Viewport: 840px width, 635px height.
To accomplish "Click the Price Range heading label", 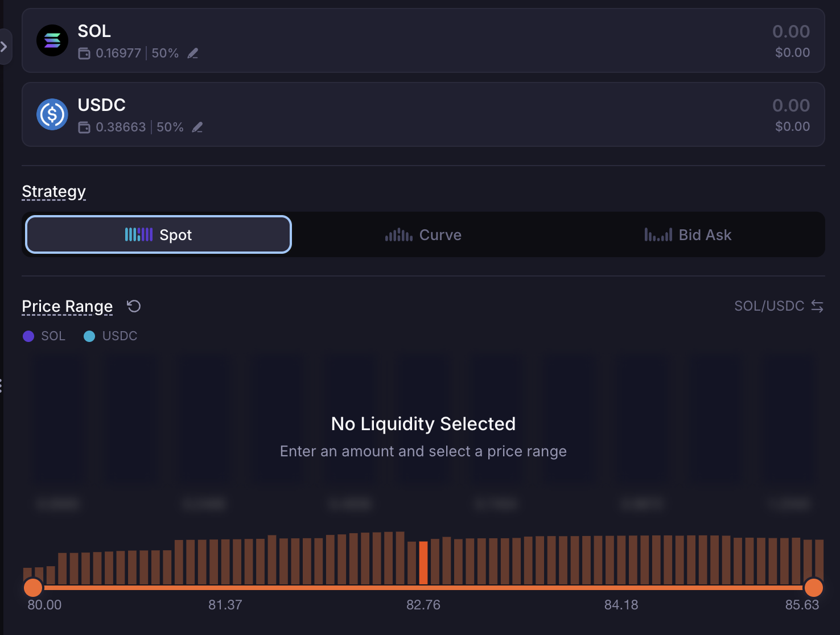I will (67, 307).
